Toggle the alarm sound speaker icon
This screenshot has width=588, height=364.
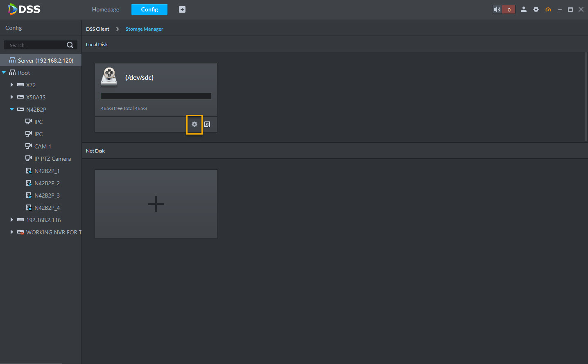point(497,9)
